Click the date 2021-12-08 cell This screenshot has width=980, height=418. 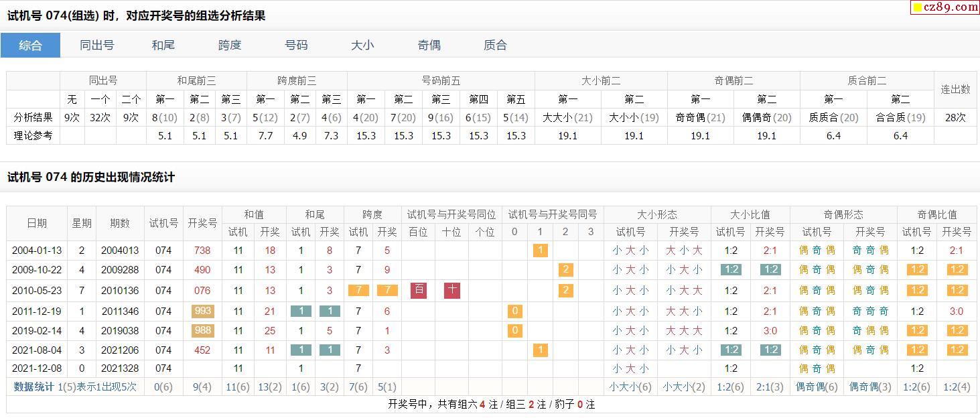(x=37, y=368)
